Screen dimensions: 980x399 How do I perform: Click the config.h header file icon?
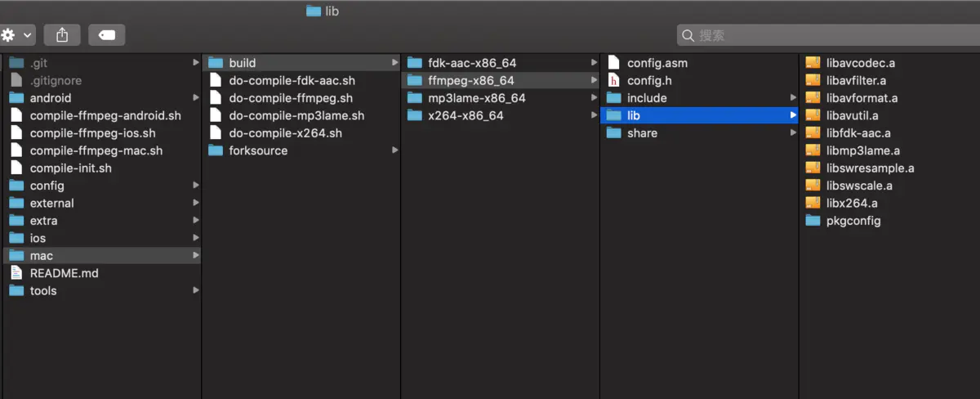[614, 80]
